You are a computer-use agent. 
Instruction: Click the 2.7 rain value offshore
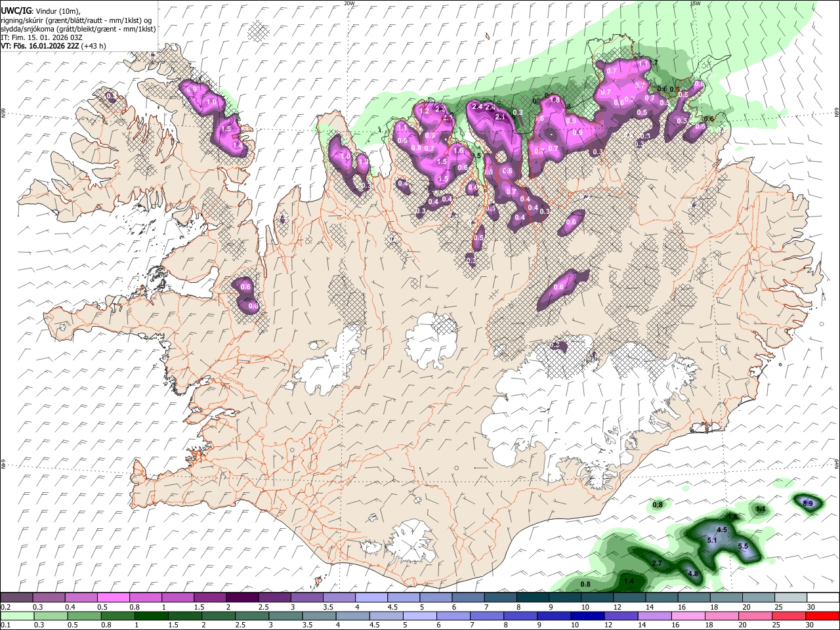pos(657,563)
